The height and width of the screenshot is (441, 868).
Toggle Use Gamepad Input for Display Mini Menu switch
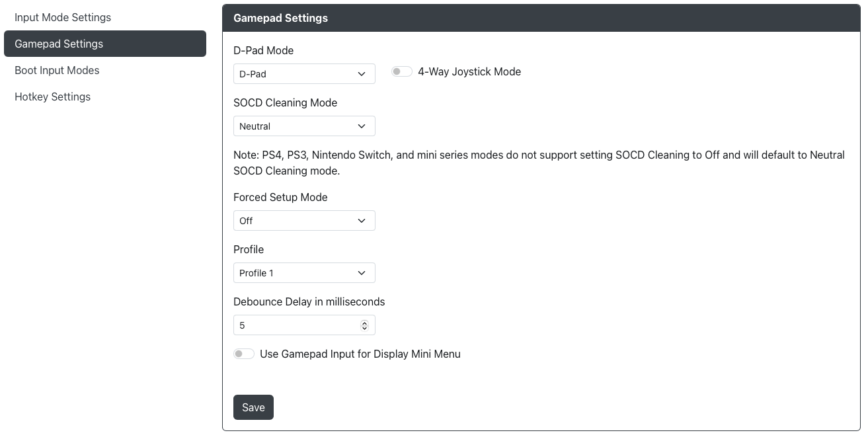pos(244,354)
